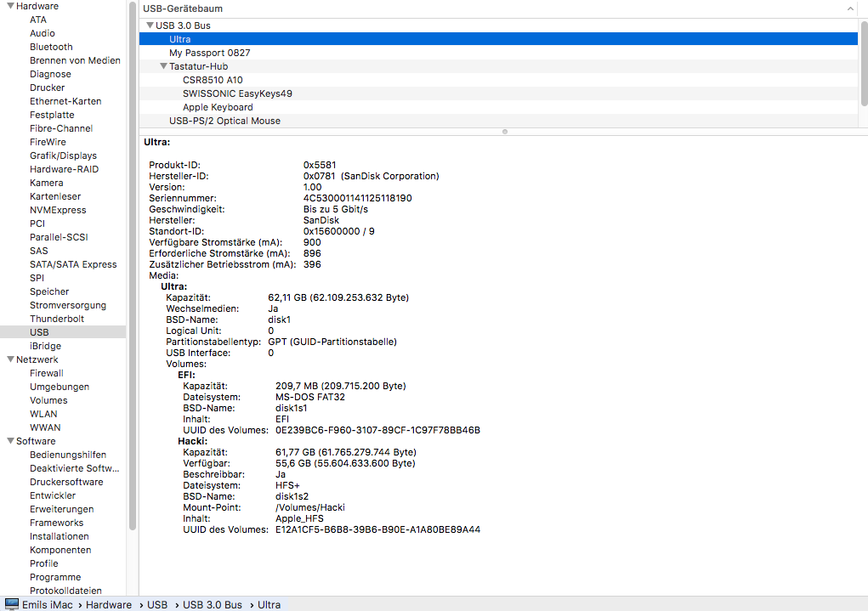Open WLAN under Netzwerk
Viewport: 868px width, 611px height.
pos(43,414)
